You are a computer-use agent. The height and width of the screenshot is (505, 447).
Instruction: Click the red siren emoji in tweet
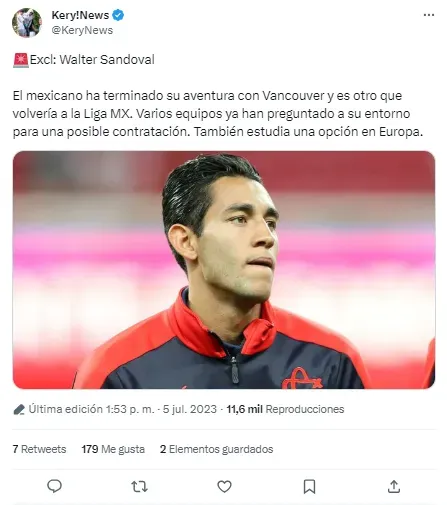click(x=21, y=60)
